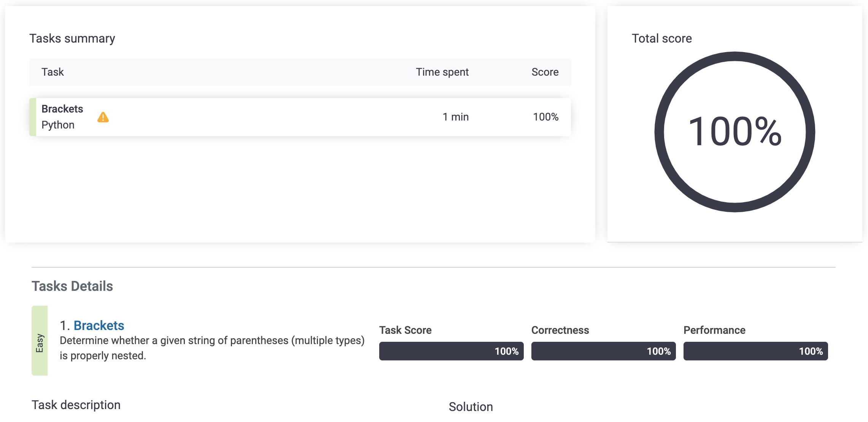Click the Time spent column header

click(x=442, y=72)
